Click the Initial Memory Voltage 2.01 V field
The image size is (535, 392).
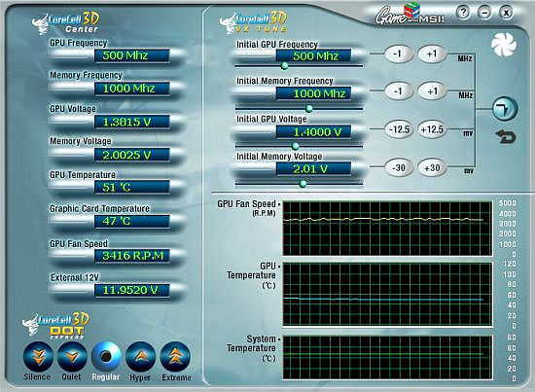[x=313, y=169]
